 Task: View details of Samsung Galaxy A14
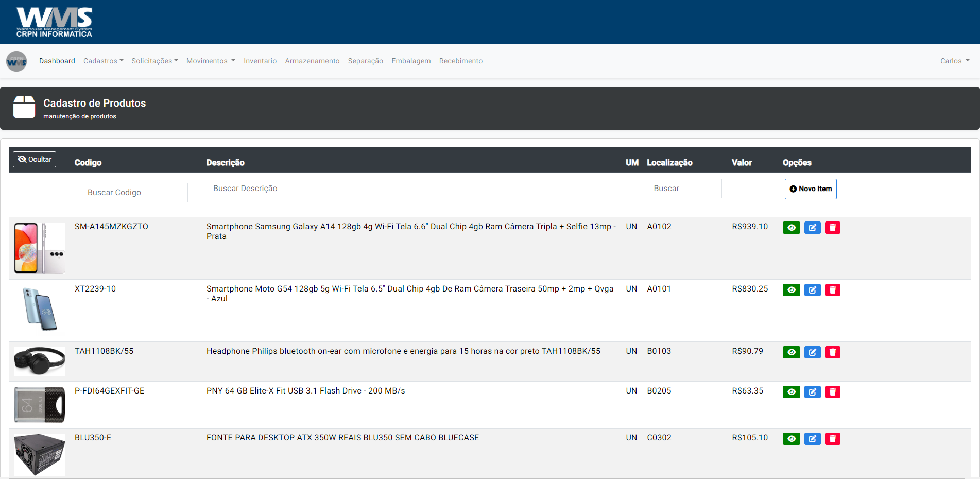point(791,228)
